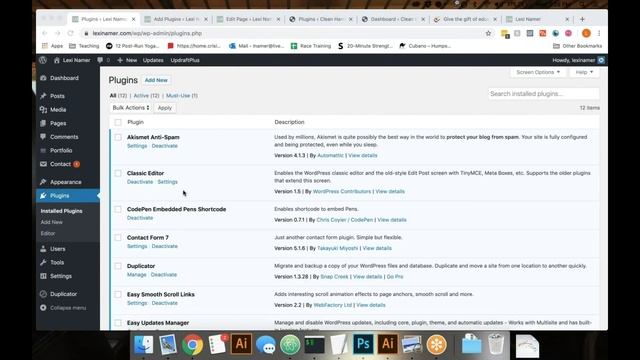Viewport: 640px width, 360px height.
Task: Open Dashboard in the WordPress sidebar
Action: coord(64,78)
